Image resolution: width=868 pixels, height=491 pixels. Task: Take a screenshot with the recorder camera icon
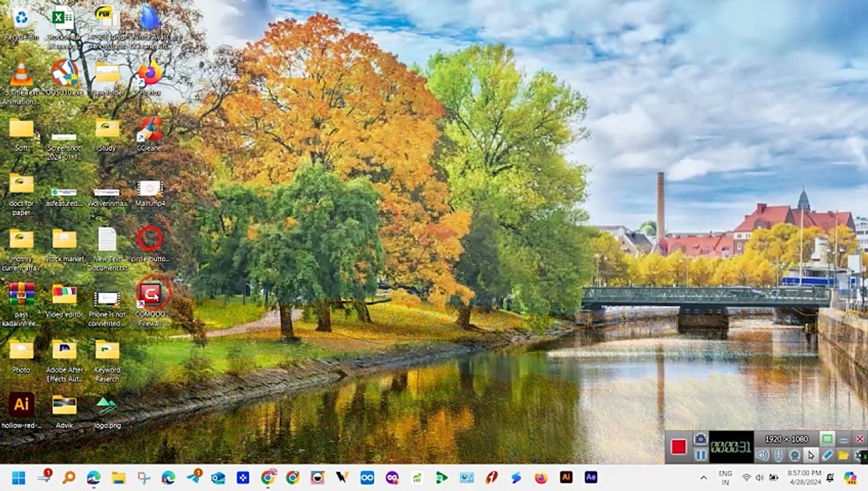tap(700, 438)
